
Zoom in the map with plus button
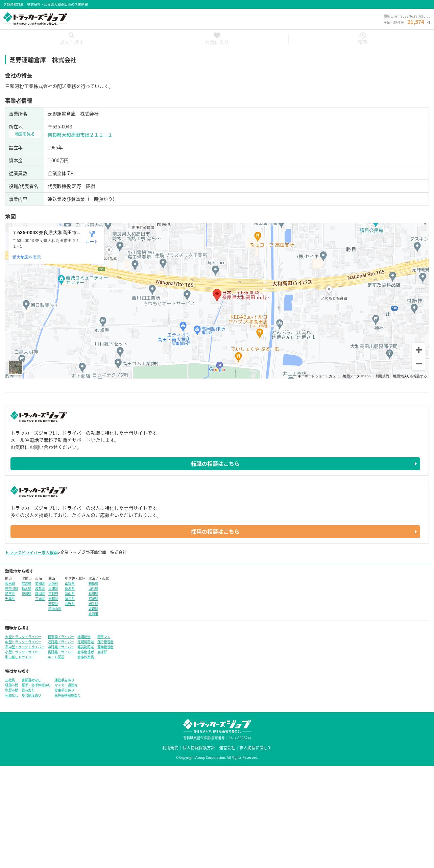[x=418, y=350]
